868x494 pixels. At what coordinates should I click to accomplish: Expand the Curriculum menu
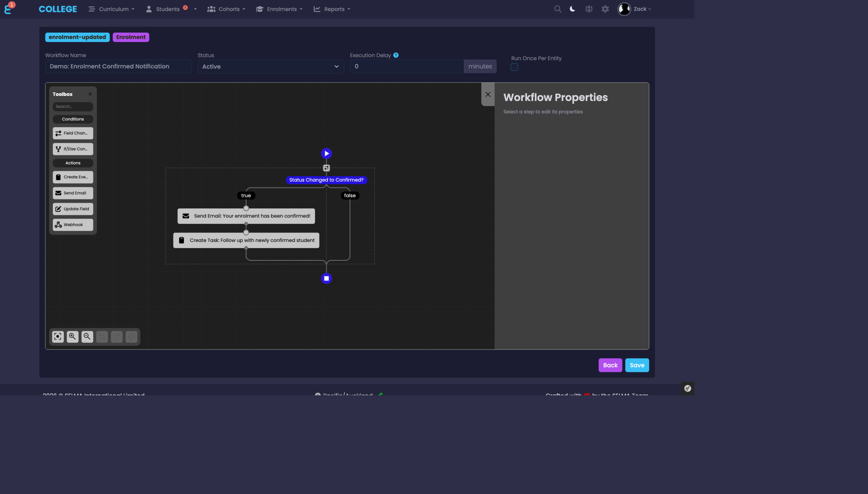click(x=111, y=9)
